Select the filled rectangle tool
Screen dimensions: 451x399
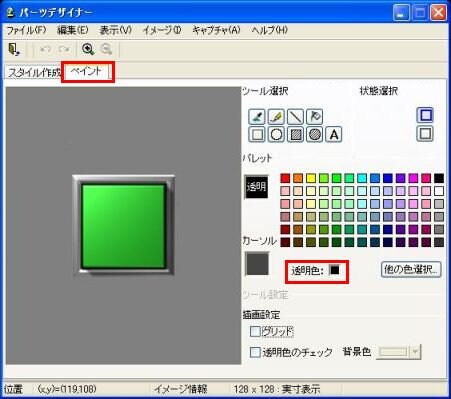(x=295, y=135)
